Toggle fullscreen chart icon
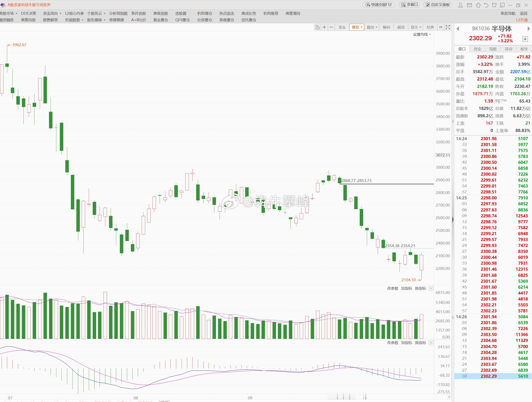 click(448, 27)
